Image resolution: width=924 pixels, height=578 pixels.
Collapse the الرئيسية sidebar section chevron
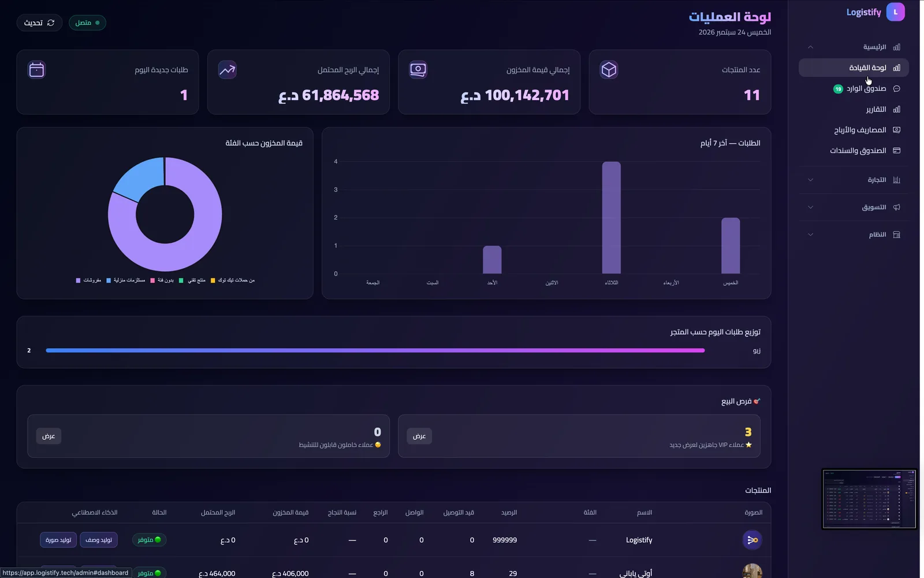coord(810,47)
